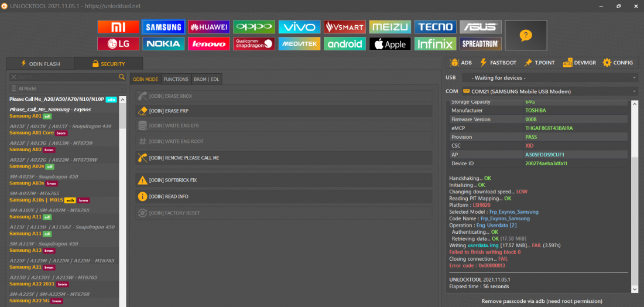Open the Apple brand section

coord(390,43)
